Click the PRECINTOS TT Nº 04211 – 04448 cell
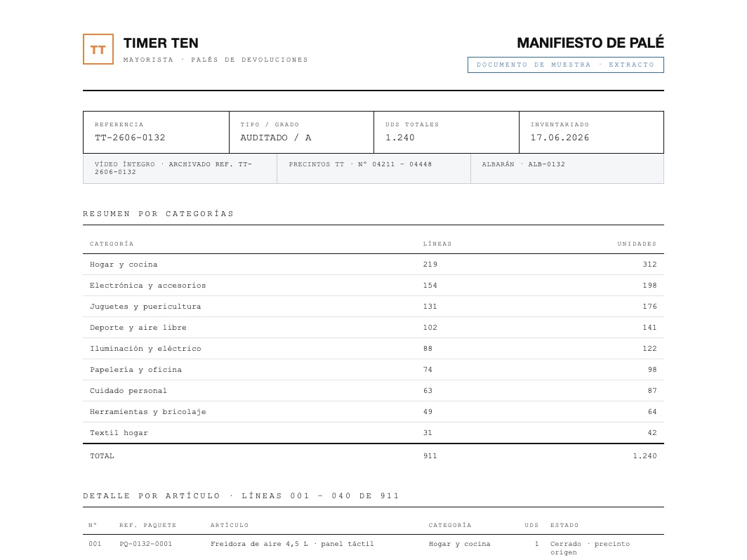 click(373, 168)
